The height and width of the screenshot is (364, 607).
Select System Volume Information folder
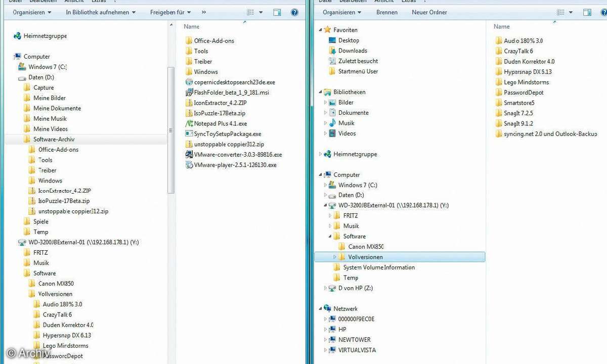coord(374,267)
